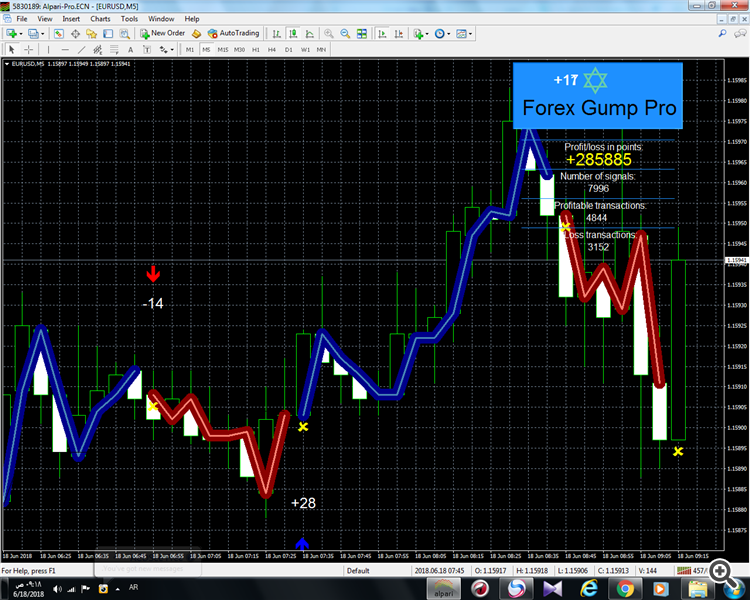Toggle the Data Window crosshair icon
Screen dimensions: 750x600
tap(75, 33)
